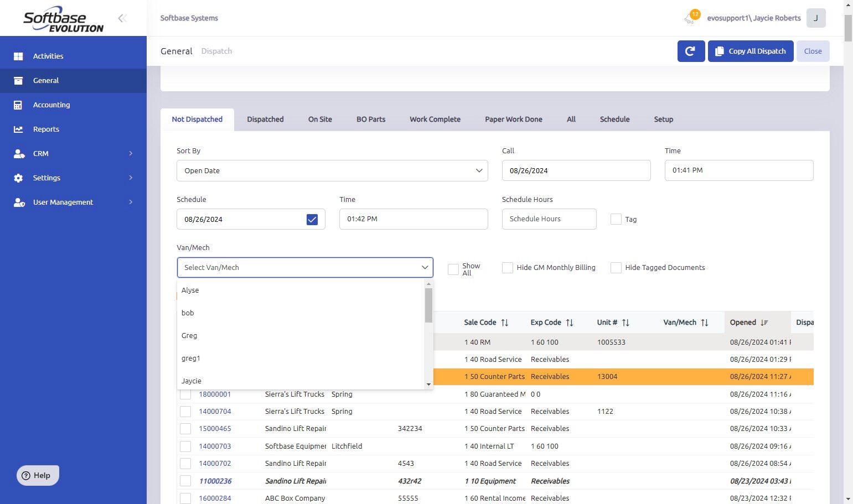This screenshot has height=504, width=853.
Task: Check the Hide Tagged Documents box
Action: click(x=616, y=268)
